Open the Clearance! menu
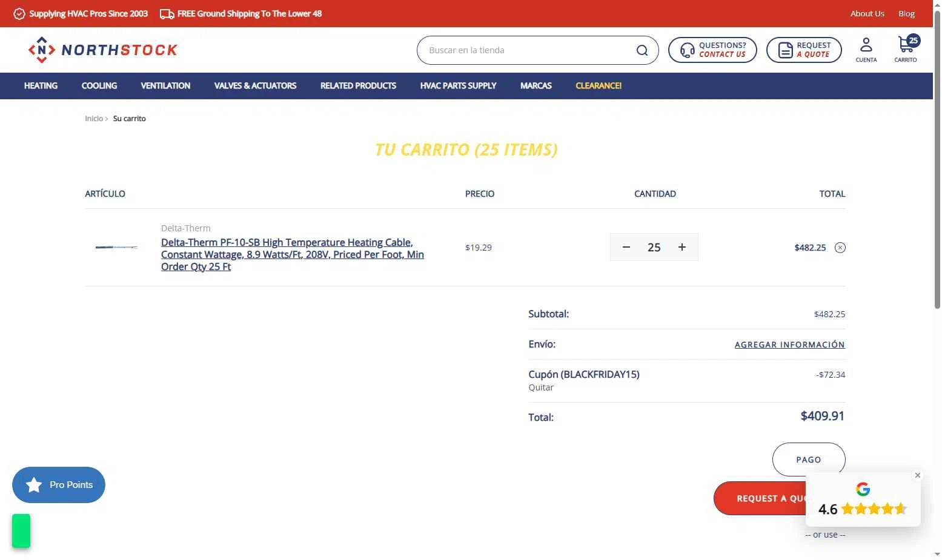This screenshot has width=942, height=560. pyautogui.click(x=599, y=86)
